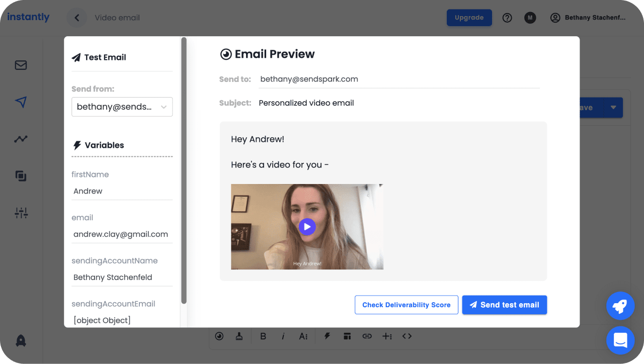Click the Hey Andrew! greeting text
The image size is (644, 364).
pyautogui.click(x=258, y=139)
